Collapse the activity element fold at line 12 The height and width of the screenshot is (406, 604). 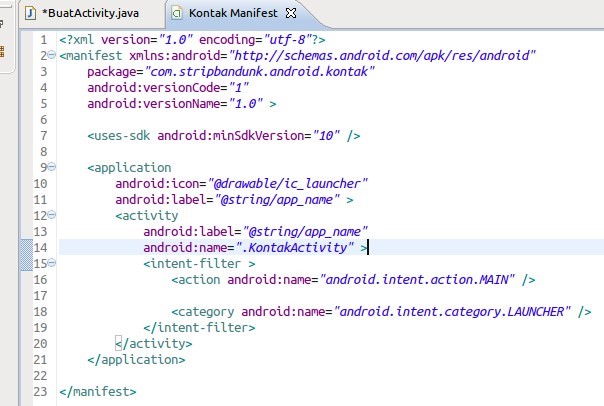(x=51, y=215)
